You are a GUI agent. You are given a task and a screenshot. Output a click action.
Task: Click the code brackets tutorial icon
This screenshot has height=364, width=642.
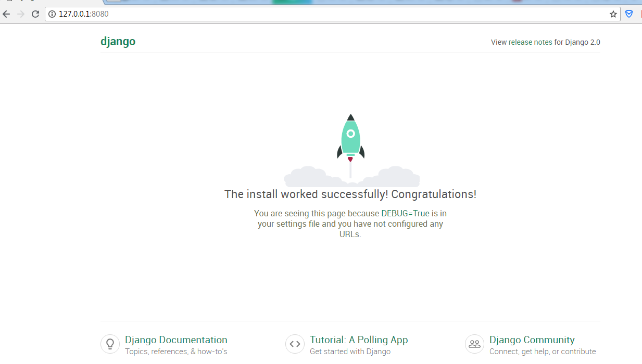click(x=295, y=344)
